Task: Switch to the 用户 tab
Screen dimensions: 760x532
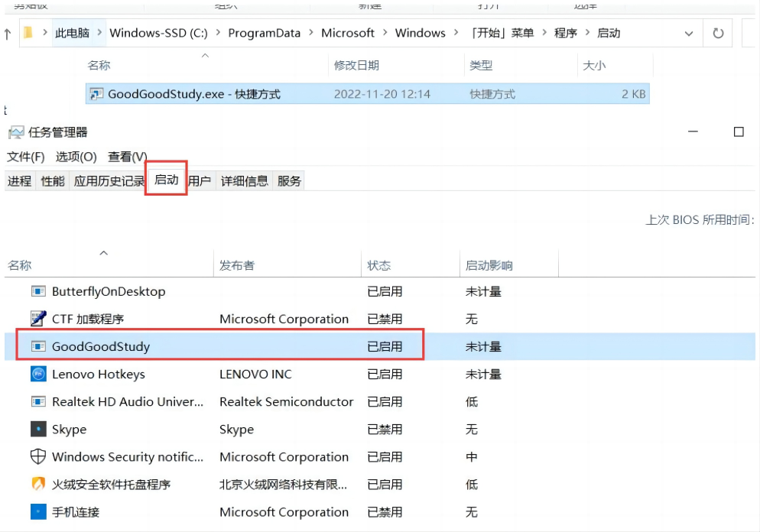Action: pyautogui.click(x=200, y=181)
